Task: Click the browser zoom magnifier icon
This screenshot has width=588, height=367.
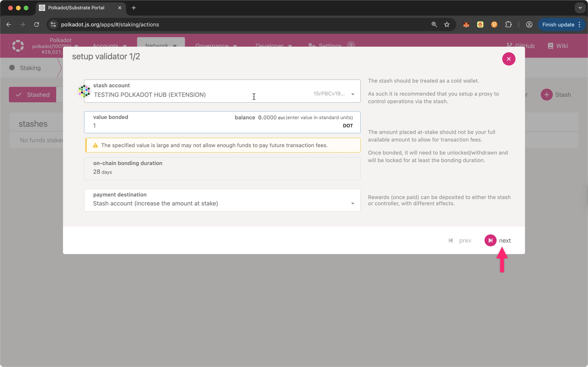Action: [434, 24]
